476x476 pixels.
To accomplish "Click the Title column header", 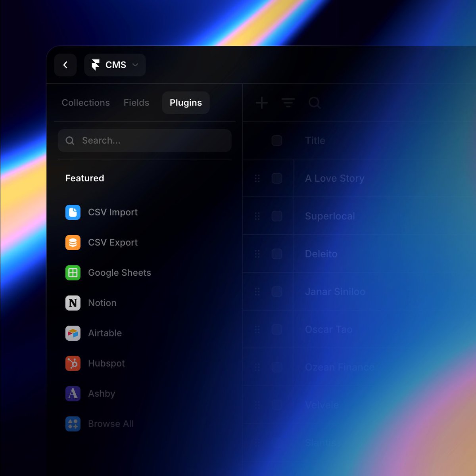I will coord(315,140).
